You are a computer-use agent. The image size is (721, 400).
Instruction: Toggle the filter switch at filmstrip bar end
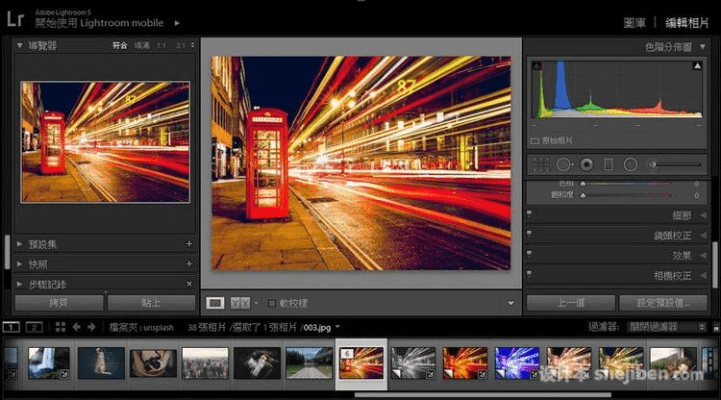(716, 327)
